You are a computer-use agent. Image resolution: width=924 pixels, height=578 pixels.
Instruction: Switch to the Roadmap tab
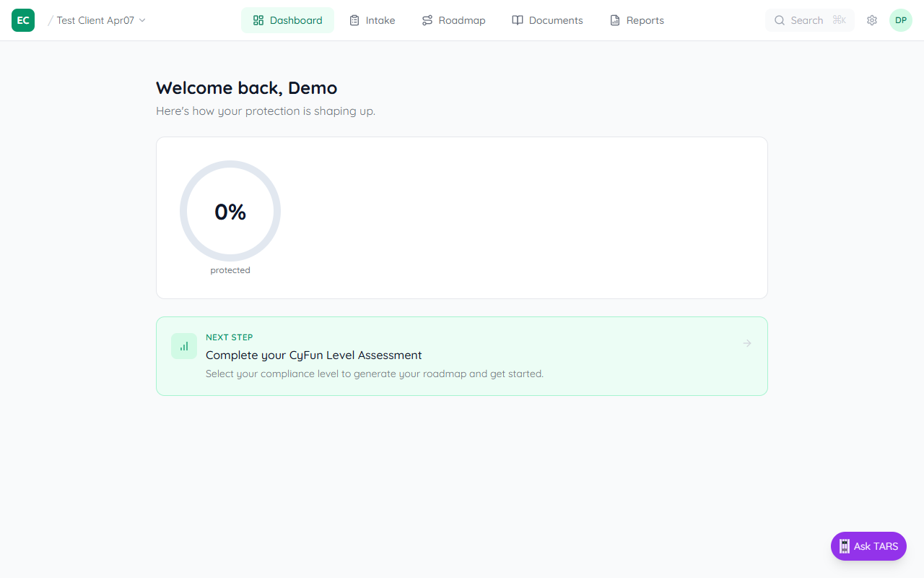point(453,20)
